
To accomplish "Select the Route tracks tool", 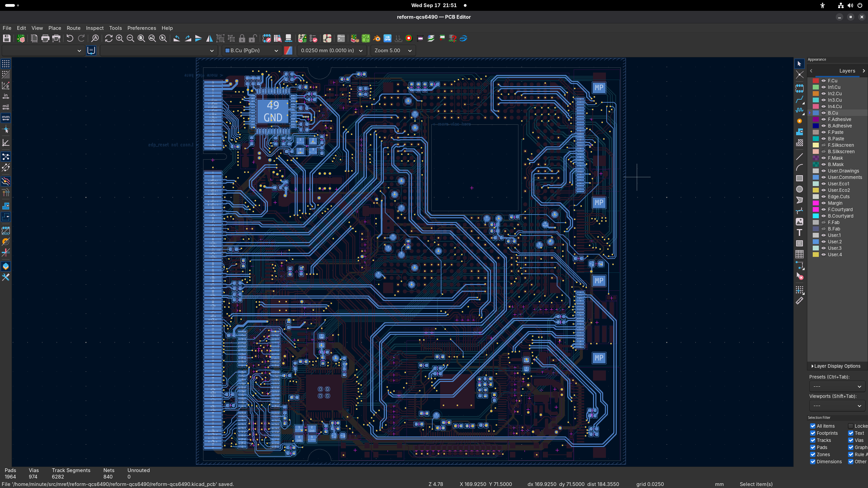I will (800, 100).
